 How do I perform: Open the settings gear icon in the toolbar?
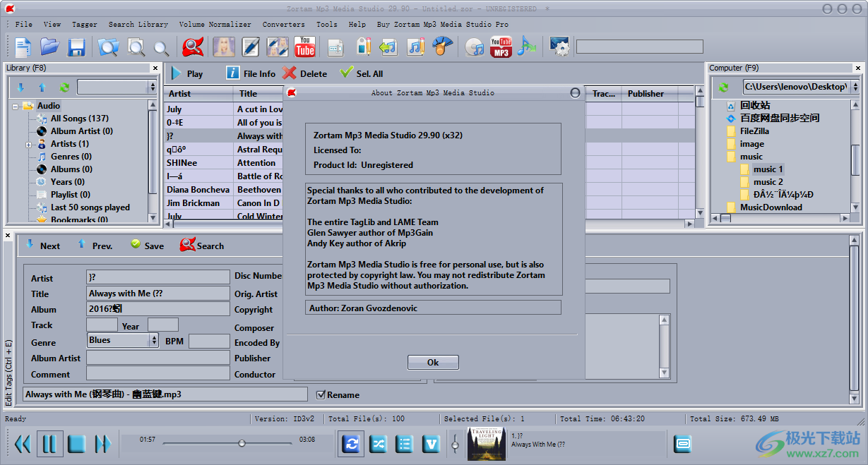click(x=559, y=47)
